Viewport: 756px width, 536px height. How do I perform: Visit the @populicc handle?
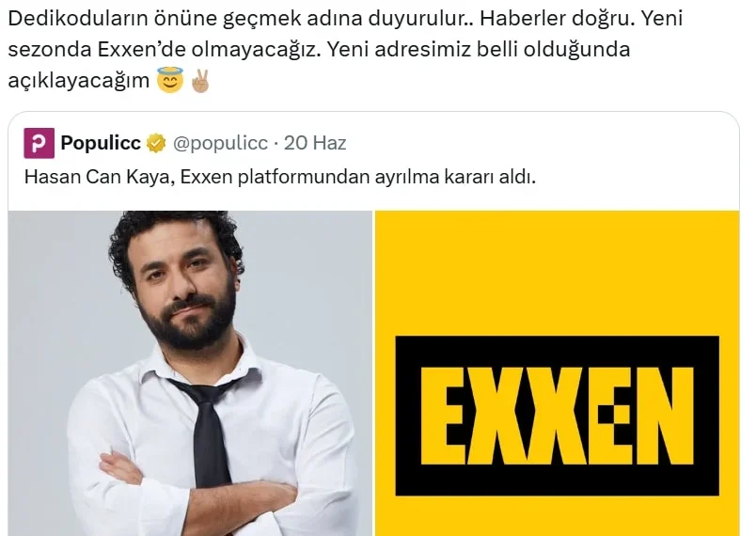coord(220,143)
